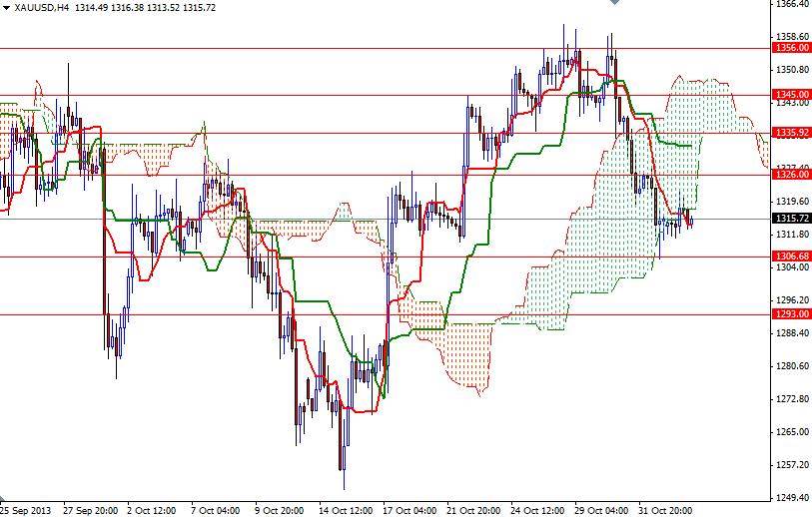Click the open value 1314.49 in the header
Image resolution: width=812 pixels, height=517 pixels.
(91, 8)
